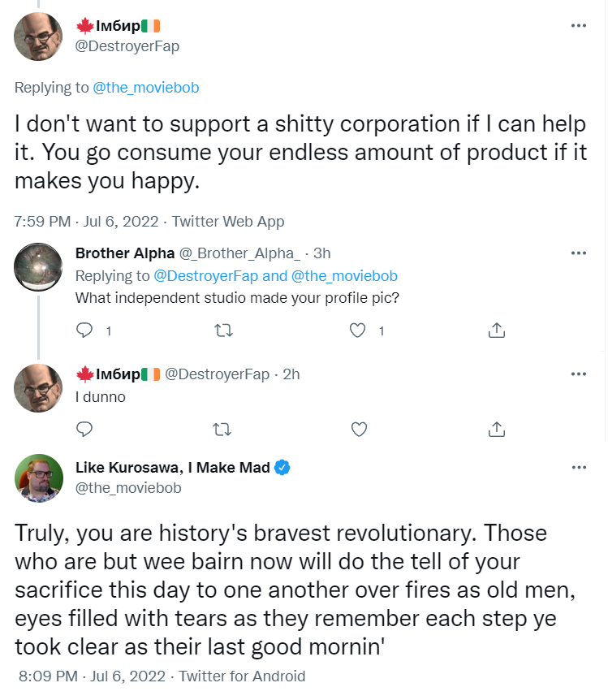Open more options on 'I dunno' reply
Image resolution: width=608 pixels, height=700 pixels.
point(578,374)
